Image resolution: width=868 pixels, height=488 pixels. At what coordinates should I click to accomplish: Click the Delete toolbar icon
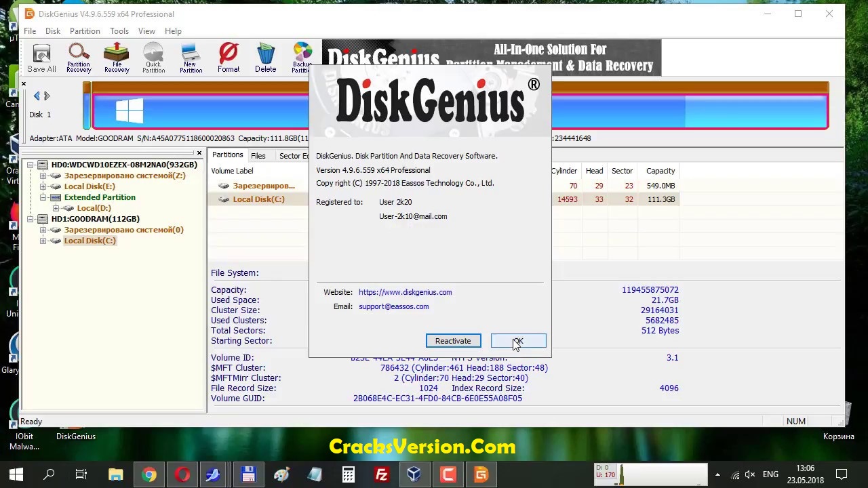(x=266, y=58)
